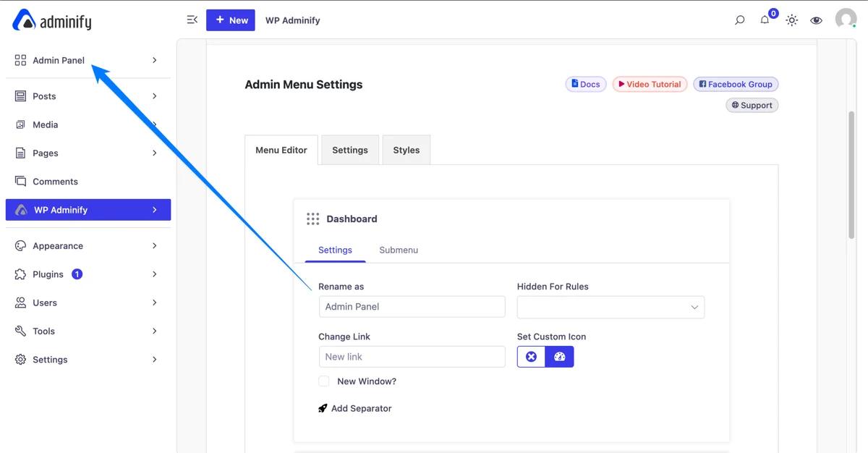Open the user avatar menu
The width and height of the screenshot is (868, 453).
[x=846, y=20]
